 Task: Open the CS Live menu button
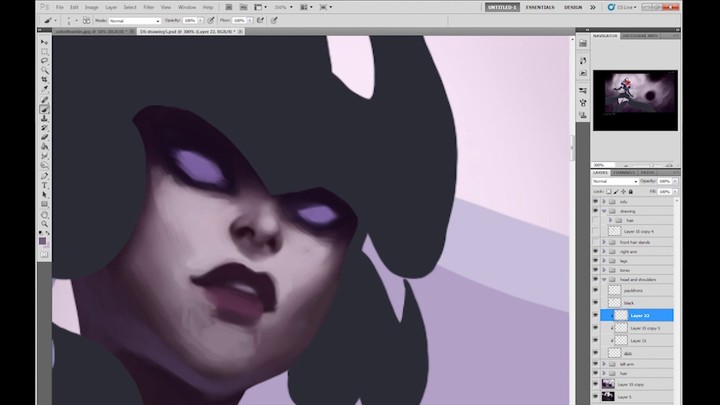pos(622,7)
